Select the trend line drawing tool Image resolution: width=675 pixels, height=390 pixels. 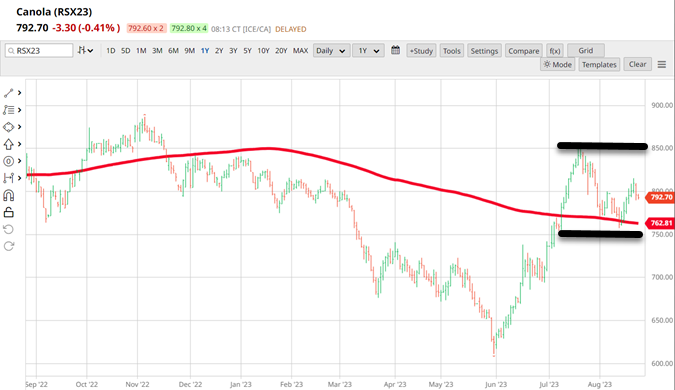(x=9, y=93)
